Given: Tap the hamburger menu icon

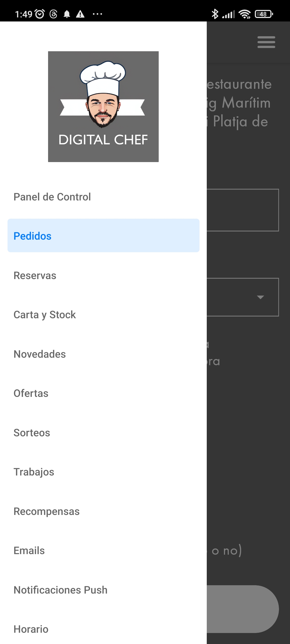Looking at the screenshot, I should click(266, 42).
